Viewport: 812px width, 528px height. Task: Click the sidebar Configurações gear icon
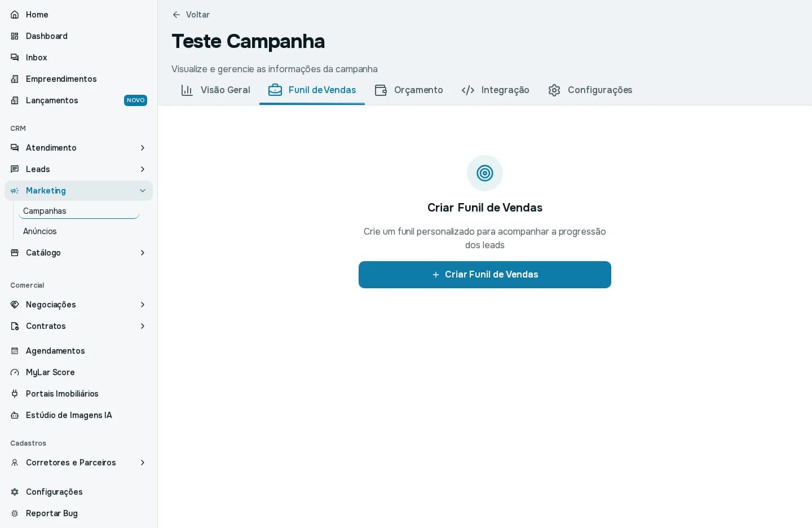[15, 492]
